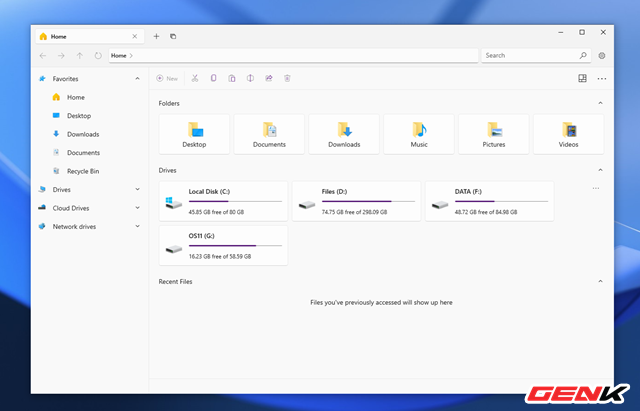
Task: Open OS11 (G:) drive card
Action: point(223,246)
